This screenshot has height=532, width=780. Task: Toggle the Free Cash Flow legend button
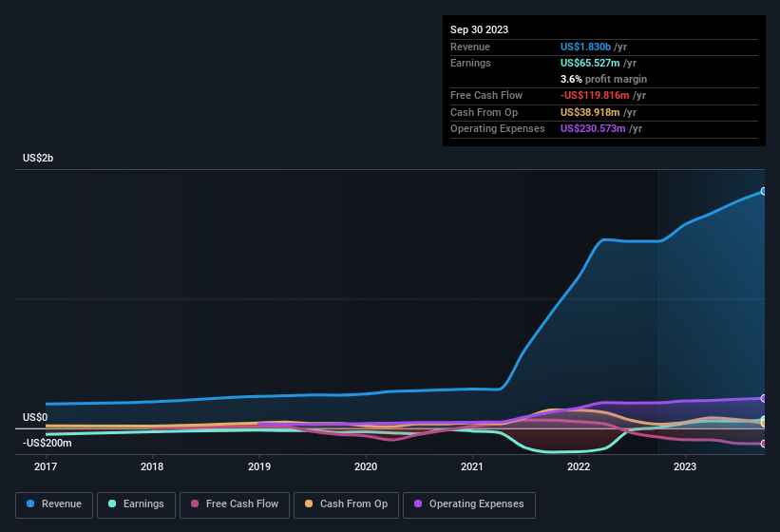[x=235, y=504]
